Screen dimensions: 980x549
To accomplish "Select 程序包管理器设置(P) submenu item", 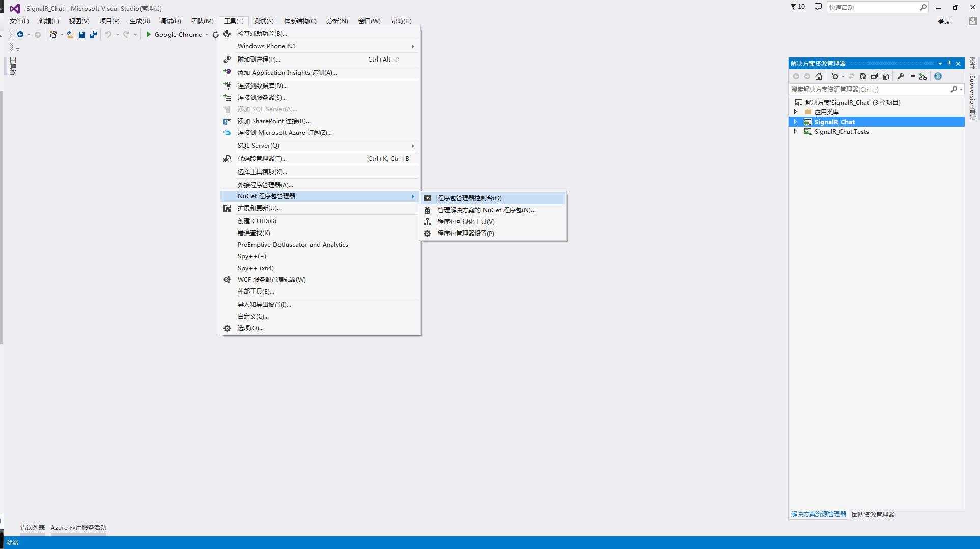I will pyautogui.click(x=493, y=233).
